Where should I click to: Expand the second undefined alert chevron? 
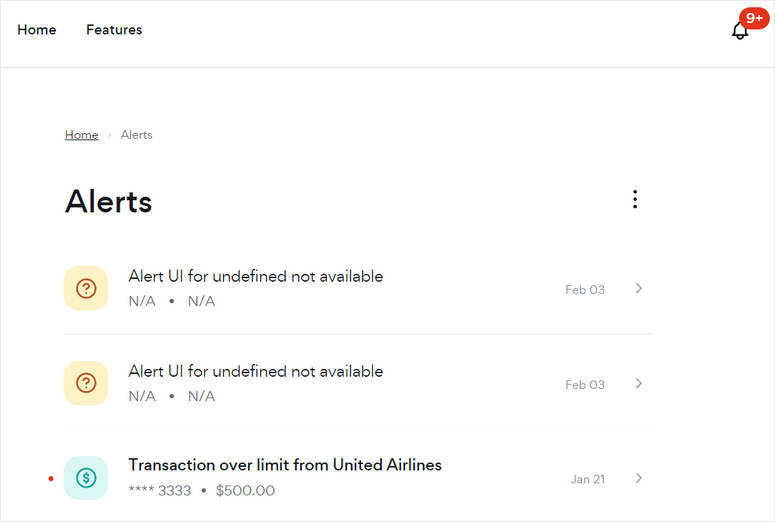(x=639, y=384)
